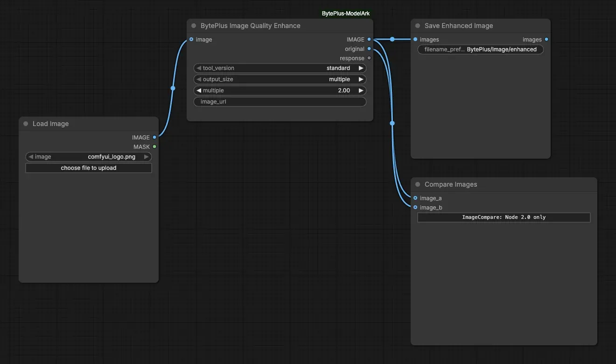Click the IMAGE output socket on Load Image
Viewport: 616px width, 364px height.
click(154, 137)
